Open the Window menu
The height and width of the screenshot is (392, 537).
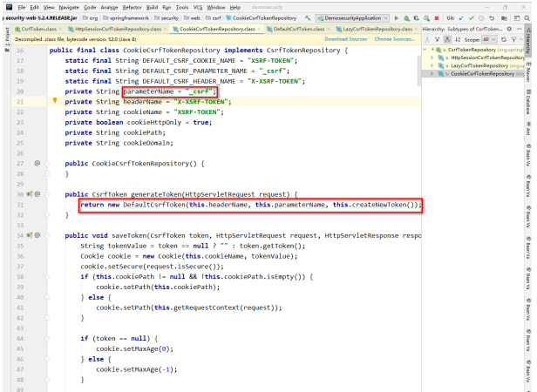[x=216, y=7]
